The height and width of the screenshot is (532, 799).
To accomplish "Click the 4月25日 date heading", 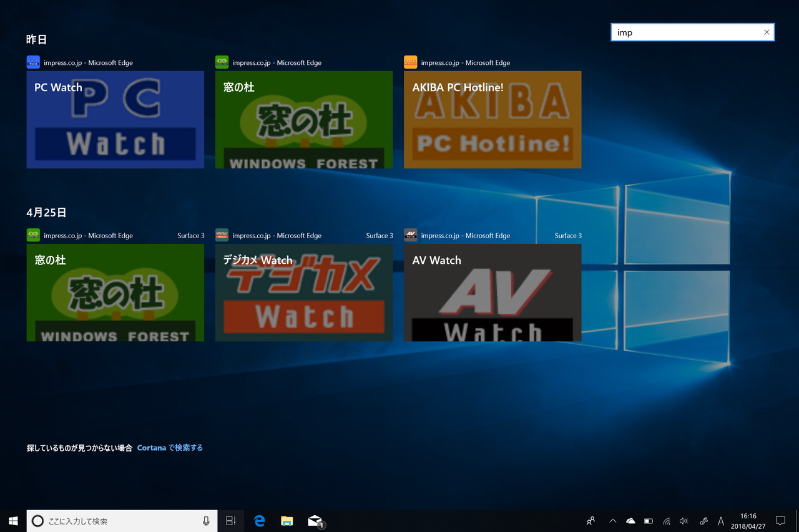I will 46,212.
